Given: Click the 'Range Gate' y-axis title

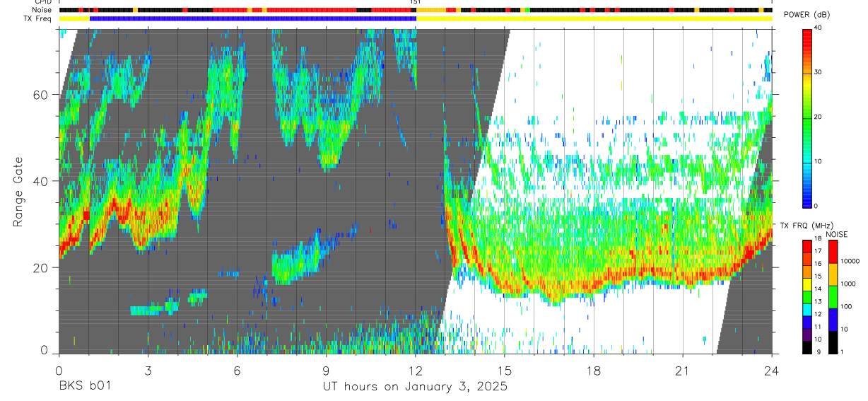Looking at the screenshot, I should [x=18, y=192].
